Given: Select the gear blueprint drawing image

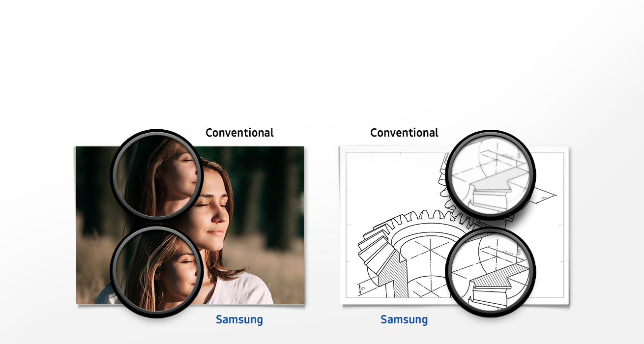Looking at the screenshot, I should pos(454,225).
